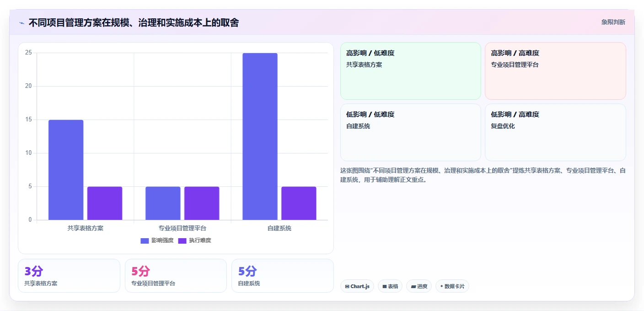Click the y-axis value 20

(28, 86)
